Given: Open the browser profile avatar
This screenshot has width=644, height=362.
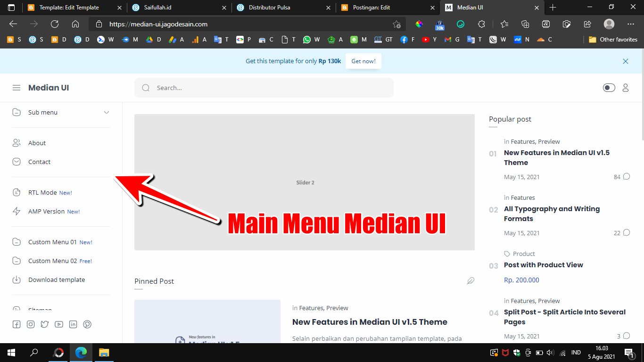Looking at the screenshot, I should tap(609, 24).
